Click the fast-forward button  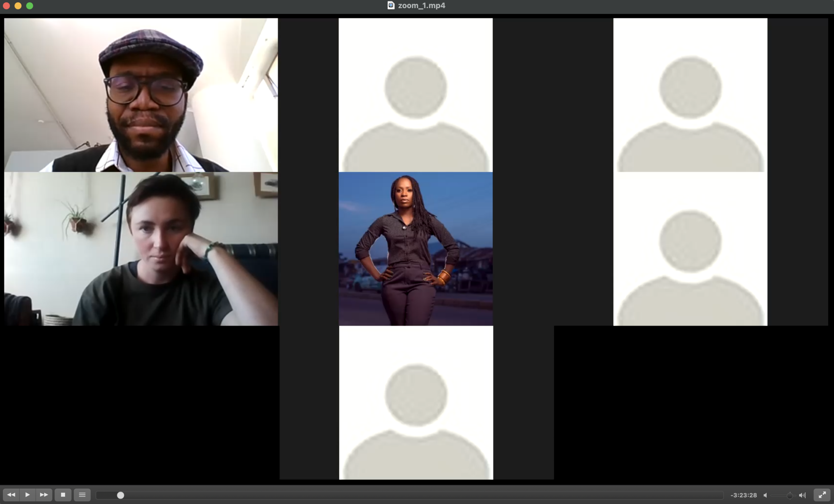click(x=44, y=495)
